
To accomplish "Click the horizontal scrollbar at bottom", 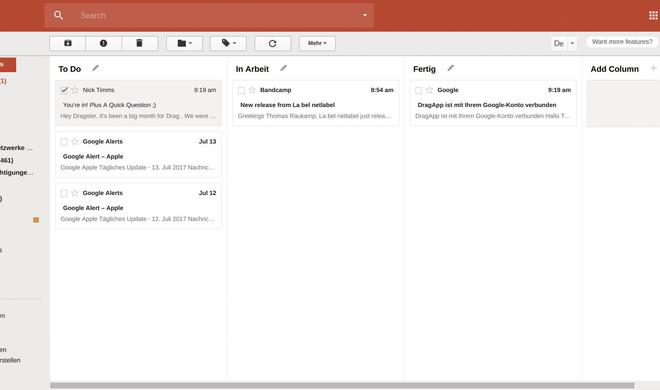I will (x=342, y=385).
